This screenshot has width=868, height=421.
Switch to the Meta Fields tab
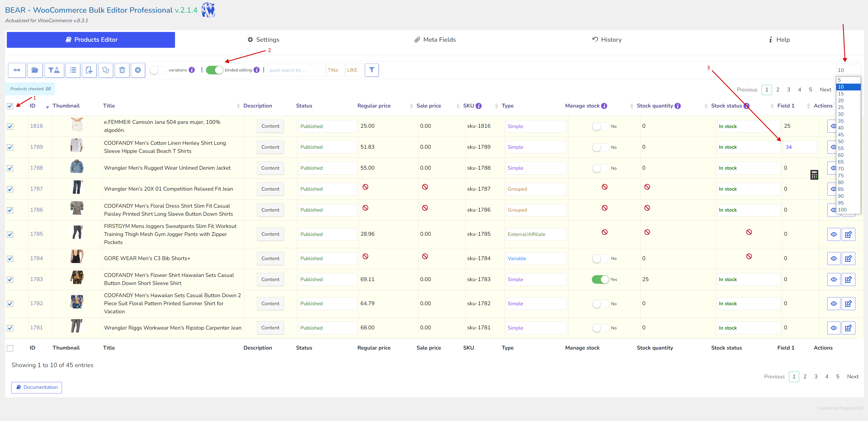click(x=435, y=40)
